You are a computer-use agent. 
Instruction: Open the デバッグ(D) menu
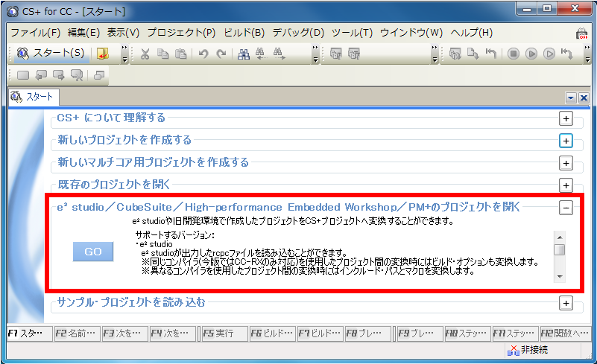pos(298,33)
